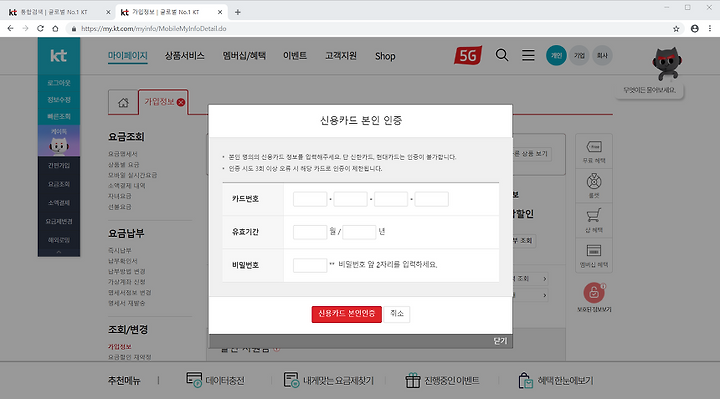Close the 통합검색 browser tab
Screen dimensions: 720x399
pyautogui.click(x=108, y=12)
